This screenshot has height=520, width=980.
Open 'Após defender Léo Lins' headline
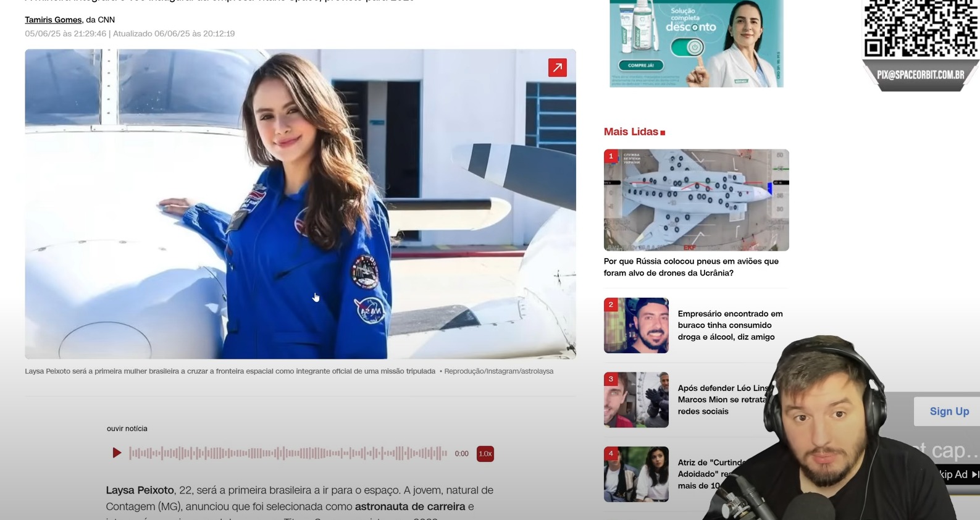tap(722, 400)
